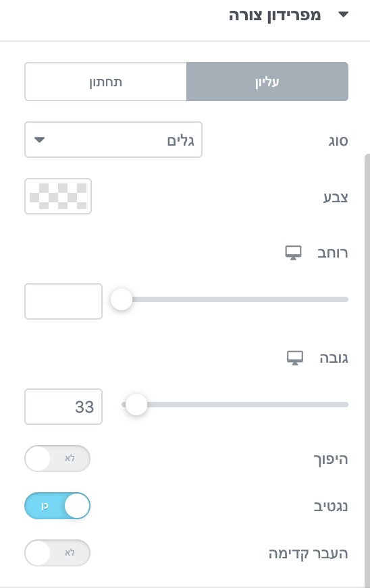The image size is (370, 588).
Task: Click the desktop device icon next to גובה
Action: click(295, 358)
